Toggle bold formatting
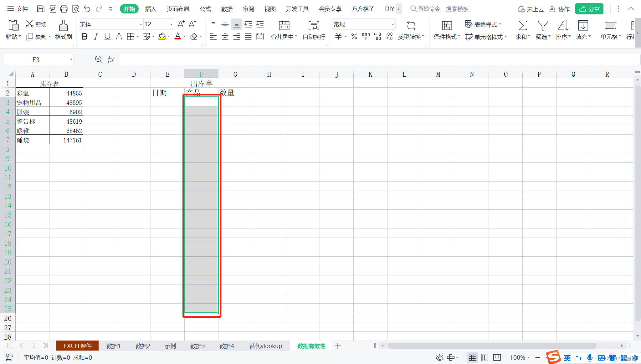641x364 pixels. tap(84, 37)
